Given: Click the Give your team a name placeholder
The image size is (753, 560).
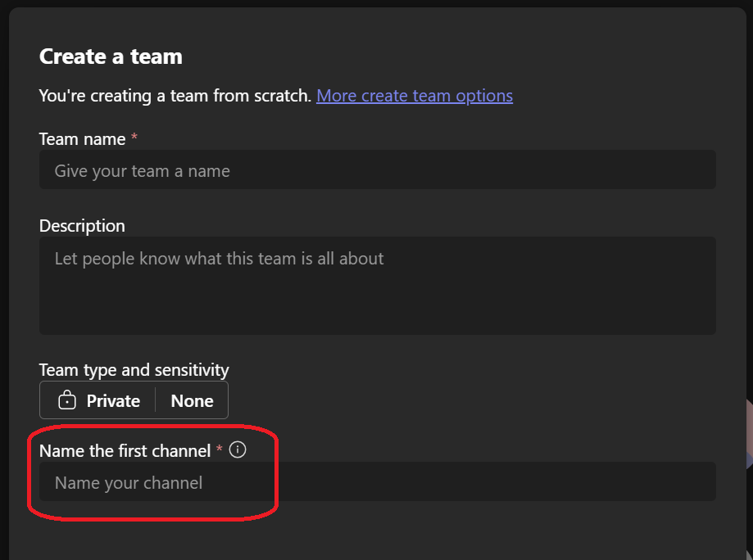Looking at the screenshot, I should point(142,171).
